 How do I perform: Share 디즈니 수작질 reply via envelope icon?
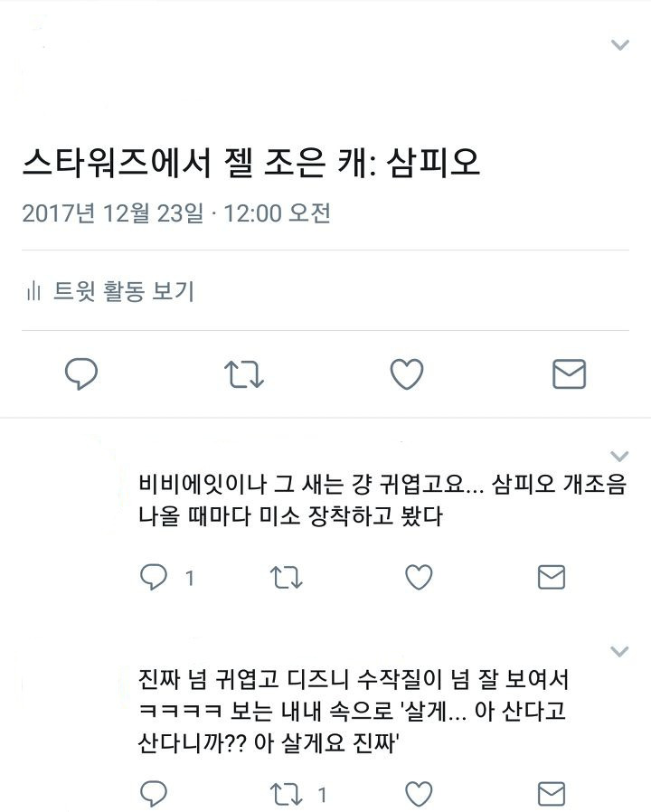[552, 794]
